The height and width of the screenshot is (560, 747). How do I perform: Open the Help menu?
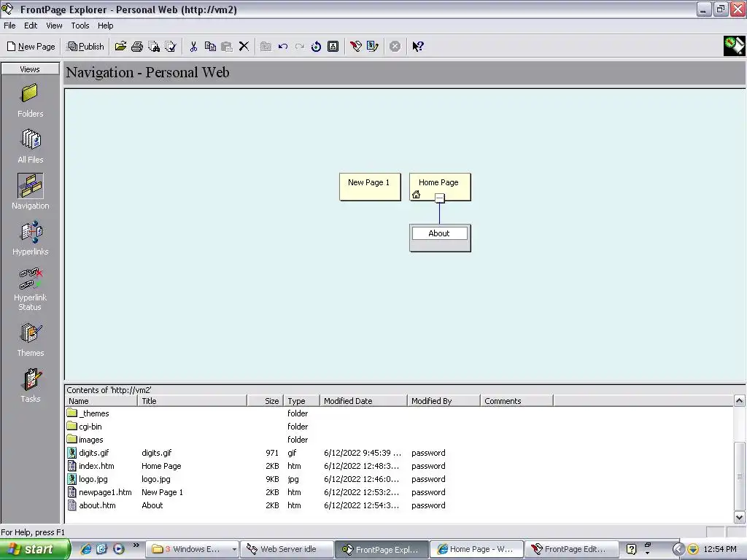click(105, 26)
